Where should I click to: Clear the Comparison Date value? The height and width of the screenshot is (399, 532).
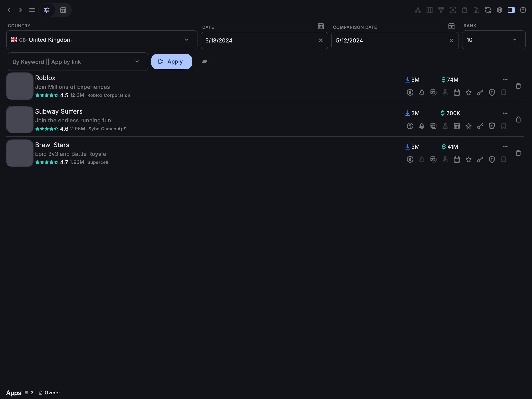coord(451,41)
